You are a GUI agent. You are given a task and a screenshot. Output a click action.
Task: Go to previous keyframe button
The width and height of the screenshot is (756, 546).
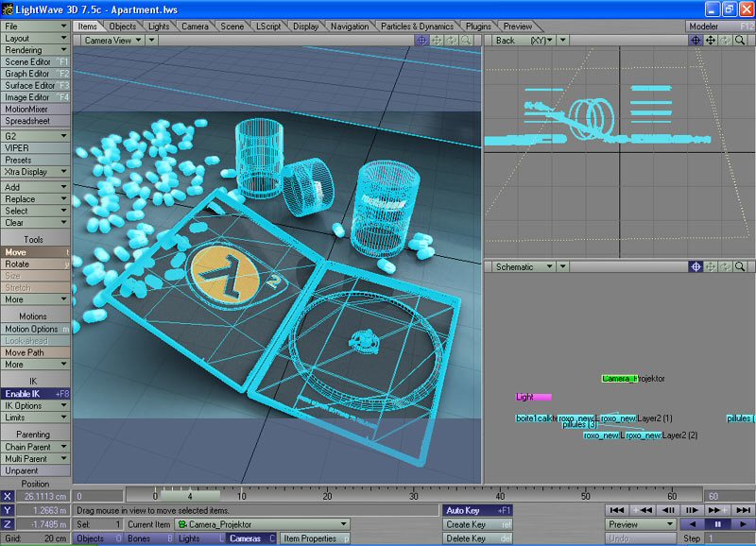tap(643, 510)
